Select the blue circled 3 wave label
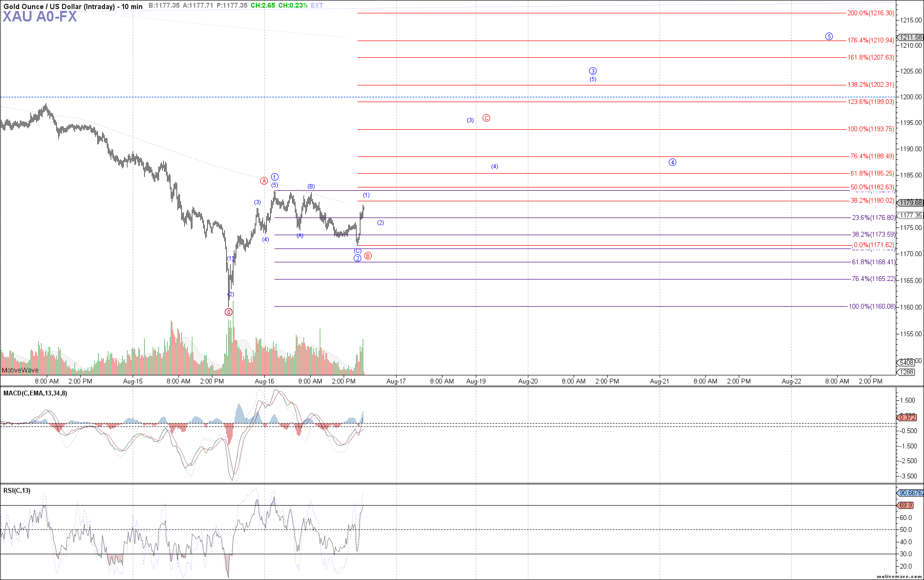The width and height of the screenshot is (924, 580). [593, 71]
